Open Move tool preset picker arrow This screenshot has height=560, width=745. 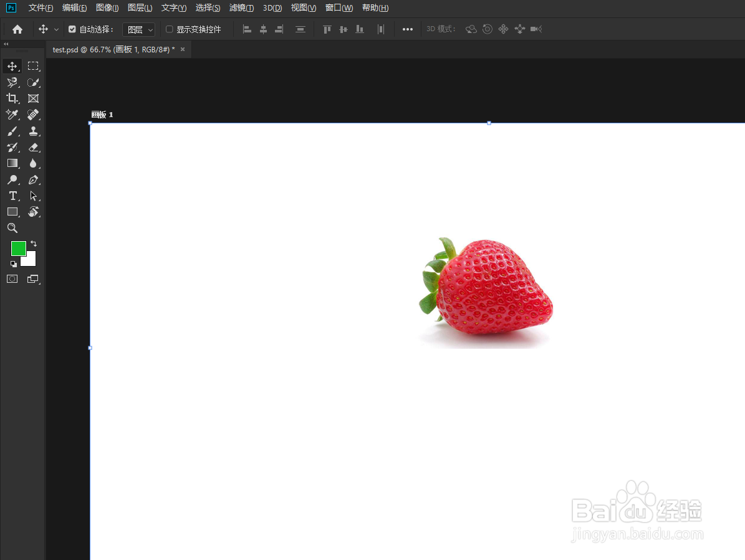(57, 29)
